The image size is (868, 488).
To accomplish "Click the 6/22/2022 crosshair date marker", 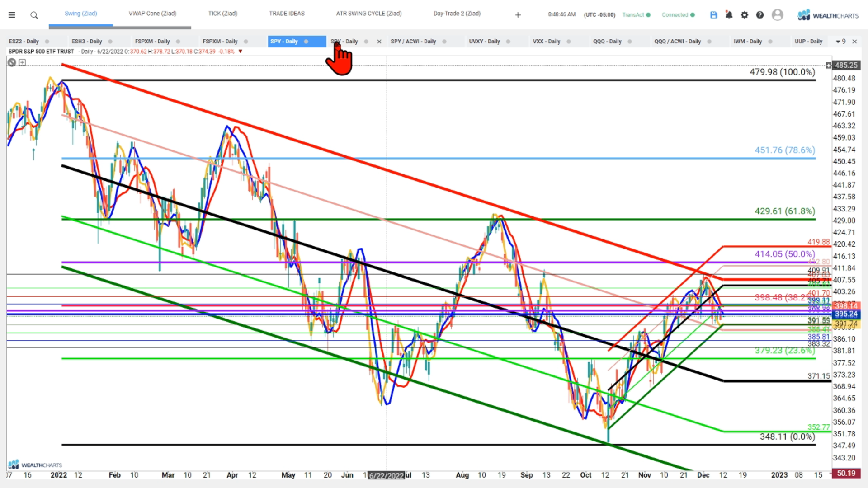I will (x=387, y=475).
